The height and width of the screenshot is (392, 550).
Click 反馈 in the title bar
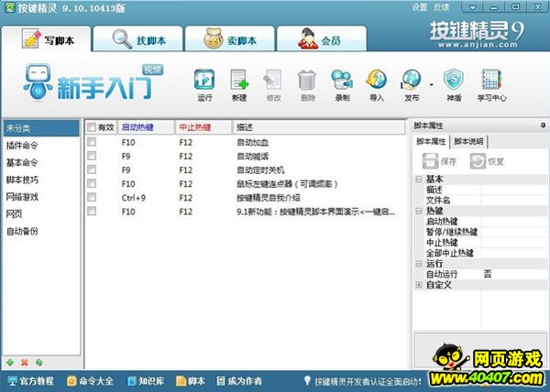point(441,7)
